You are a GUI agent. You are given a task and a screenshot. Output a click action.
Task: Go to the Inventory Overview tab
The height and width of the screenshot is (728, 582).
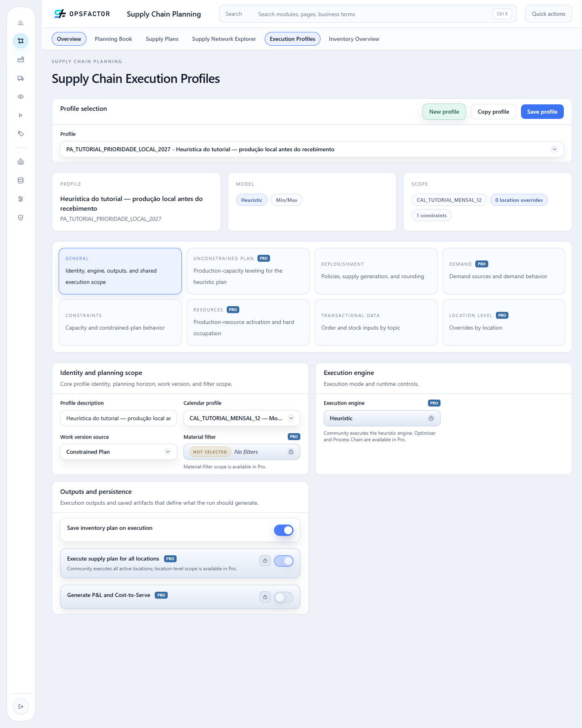pos(354,39)
